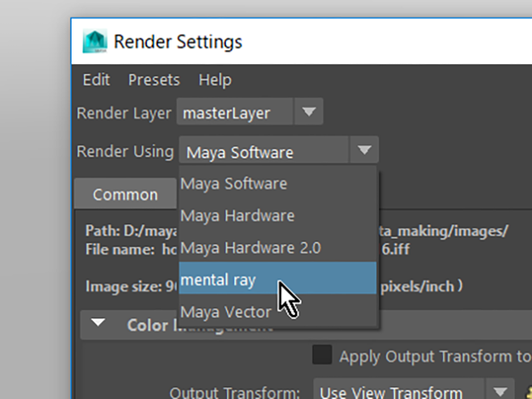Click the Path text line
Viewport: 532px width, 399px height.
(x=296, y=231)
